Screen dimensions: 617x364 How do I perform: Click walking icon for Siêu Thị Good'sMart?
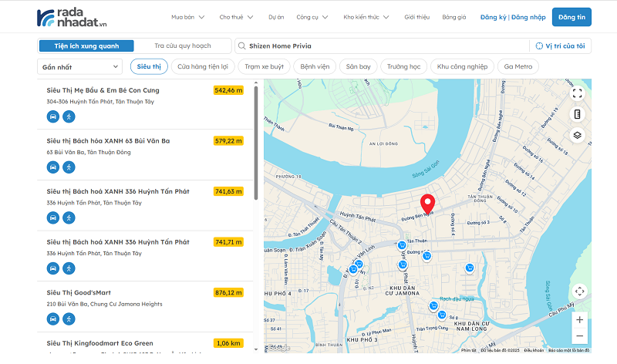pyautogui.click(x=69, y=318)
